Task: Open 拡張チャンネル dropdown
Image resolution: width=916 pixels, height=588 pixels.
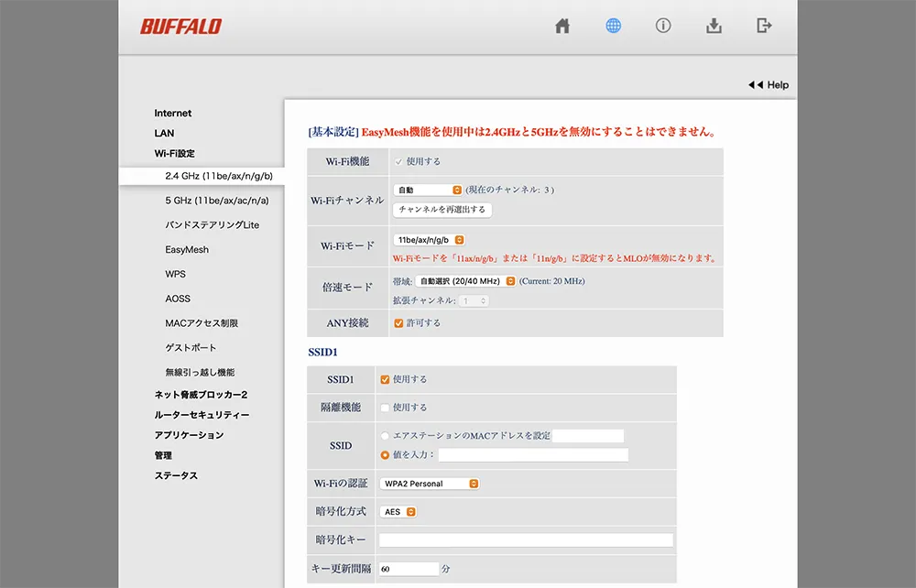Action: click(474, 300)
